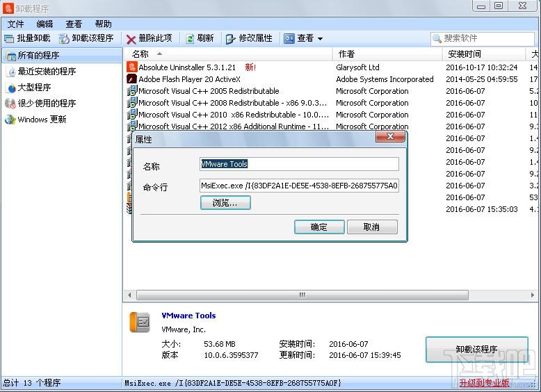
Task: Select Visual C++ 2008 Redistributable x86 entry
Action: click(x=233, y=103)
